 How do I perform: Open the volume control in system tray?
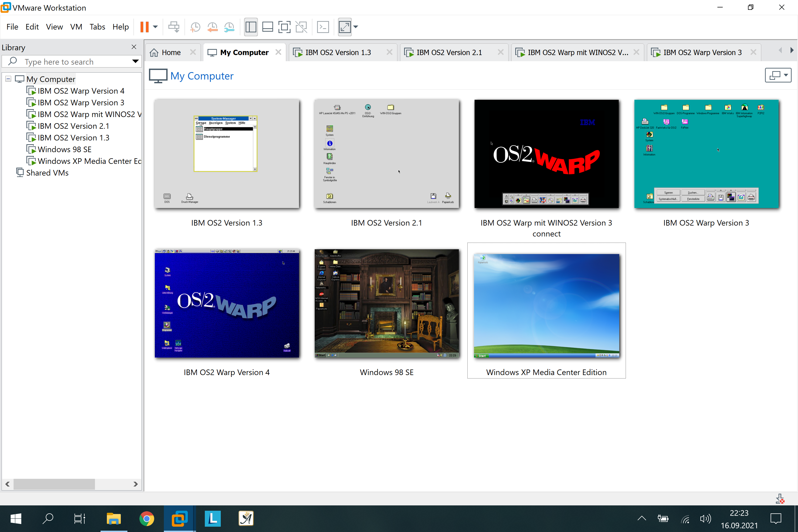click(x=705, y=518)
